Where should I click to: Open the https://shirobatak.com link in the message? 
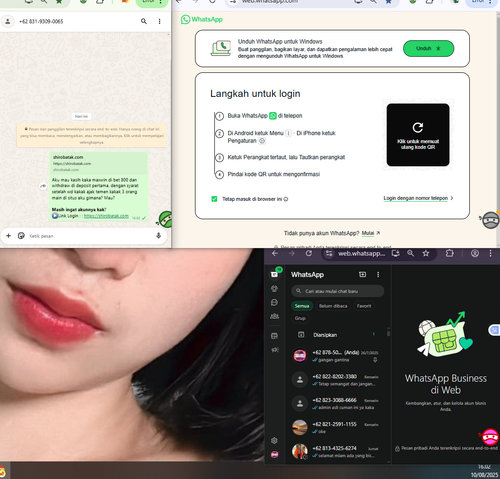click(106, 216)
